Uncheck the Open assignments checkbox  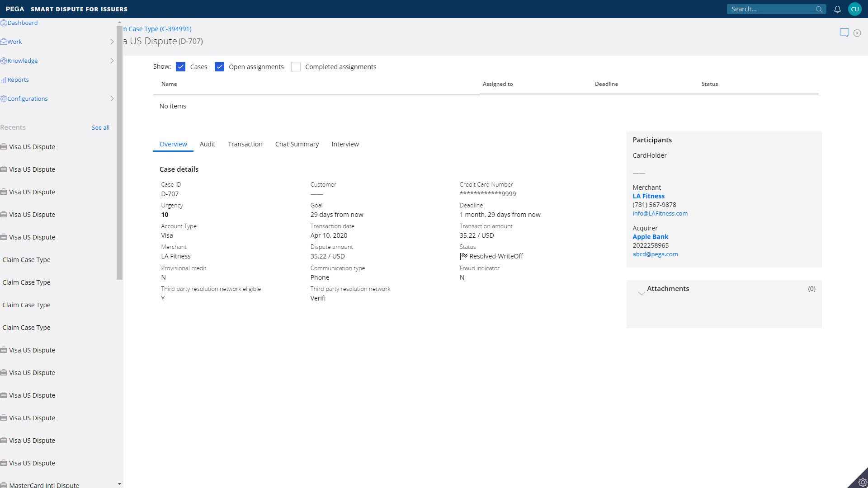click(219, 67)
